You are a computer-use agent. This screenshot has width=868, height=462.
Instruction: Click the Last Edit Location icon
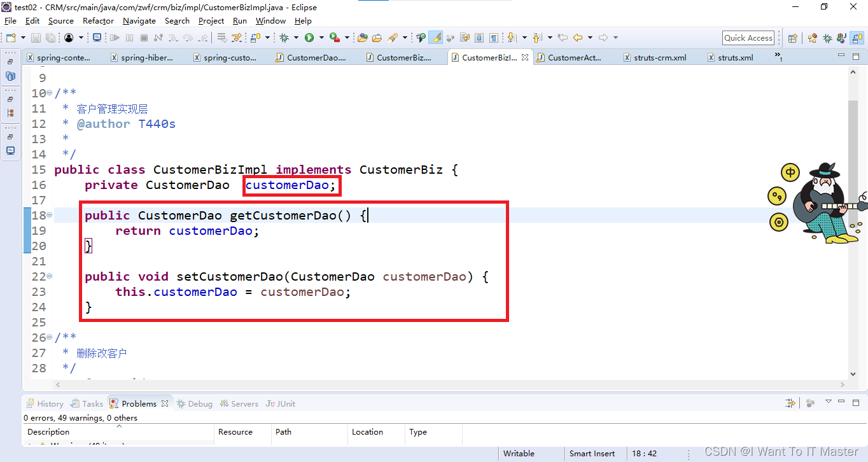click(x=563, y=38)
